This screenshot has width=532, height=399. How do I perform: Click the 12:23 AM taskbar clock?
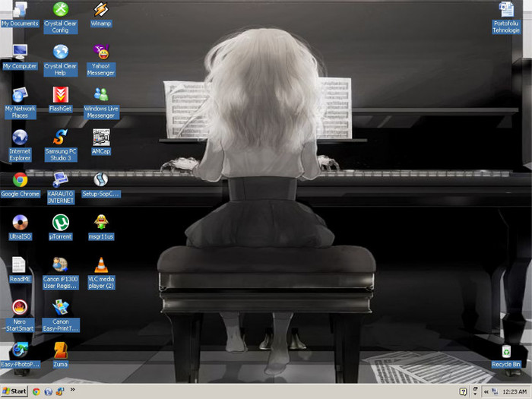515,392
